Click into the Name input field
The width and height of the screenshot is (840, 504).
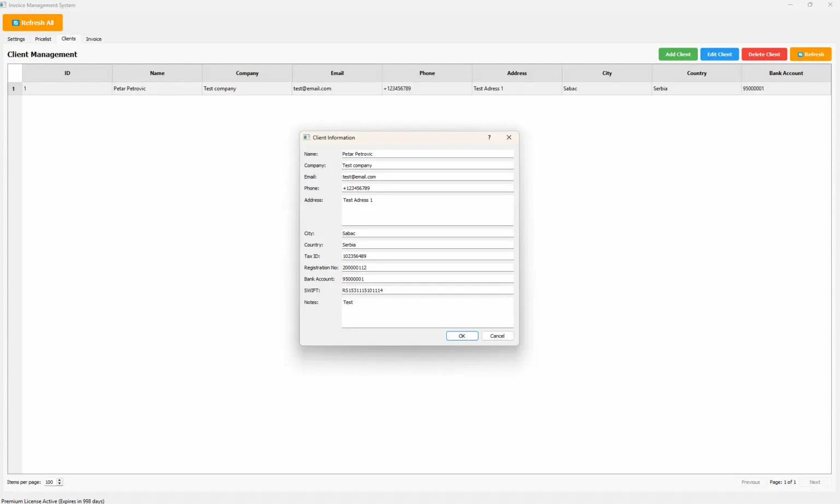coord(427,154)
